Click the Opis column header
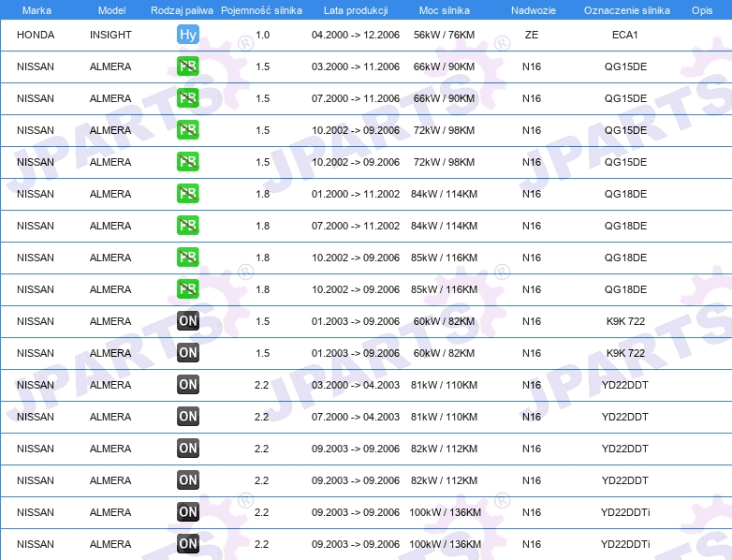The image size is (732, 560). pyautogui.click(x=702, y=10)
